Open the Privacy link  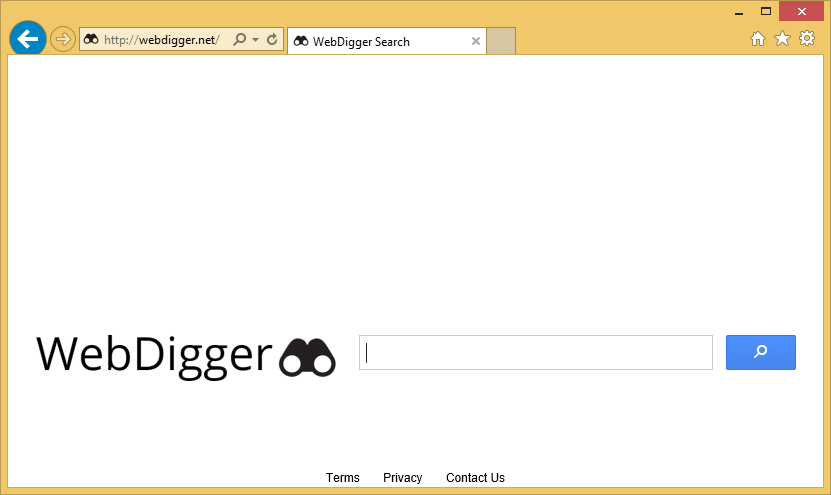pyautogui.click(x=402, y=478)
